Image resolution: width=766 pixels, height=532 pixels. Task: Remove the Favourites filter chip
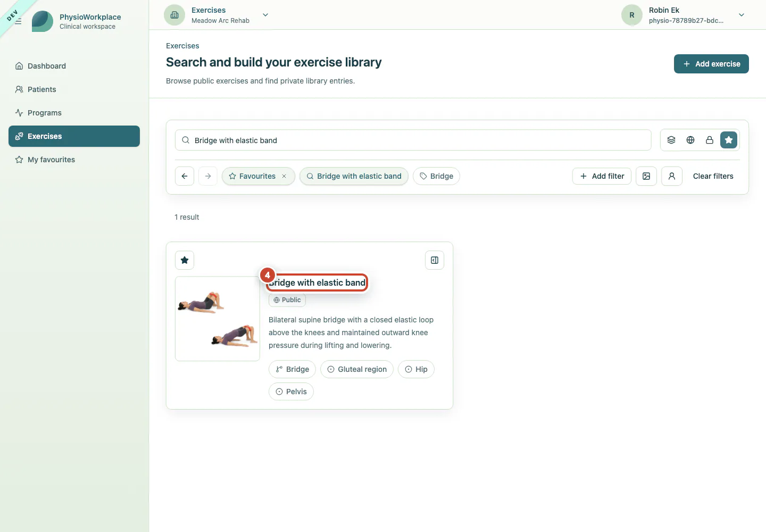(284, 176)
